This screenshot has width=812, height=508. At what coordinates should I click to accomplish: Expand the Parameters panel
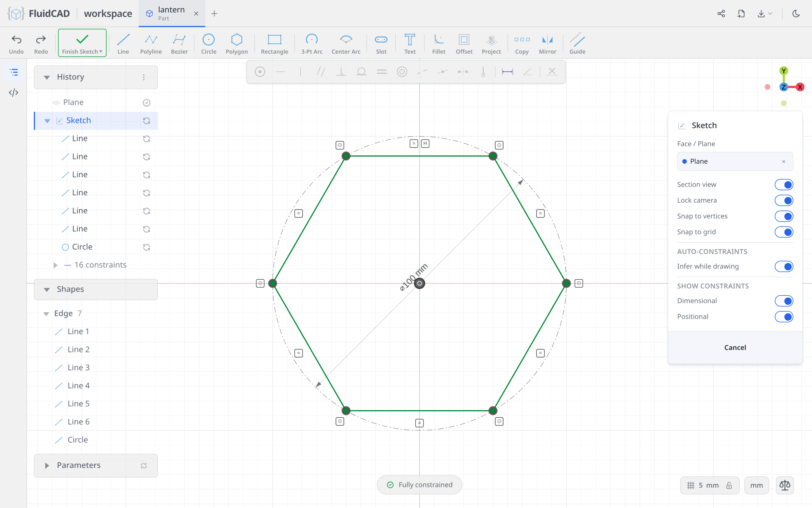(x=47, y=465)
